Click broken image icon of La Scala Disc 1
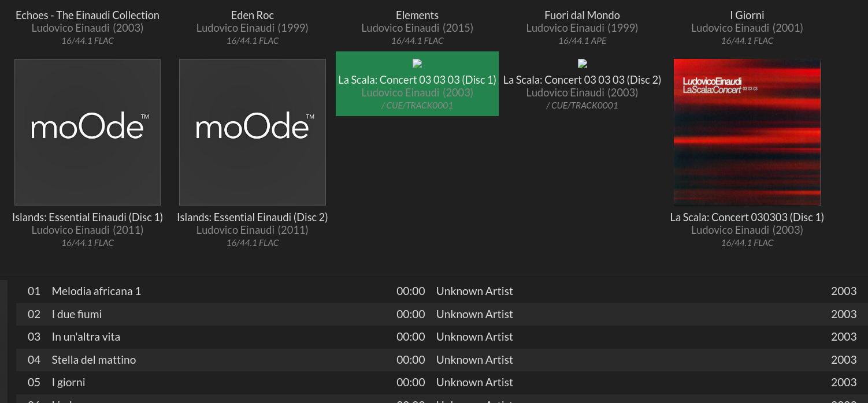The height and width of the screenshot is (403, 868). [x=417, y=64]
